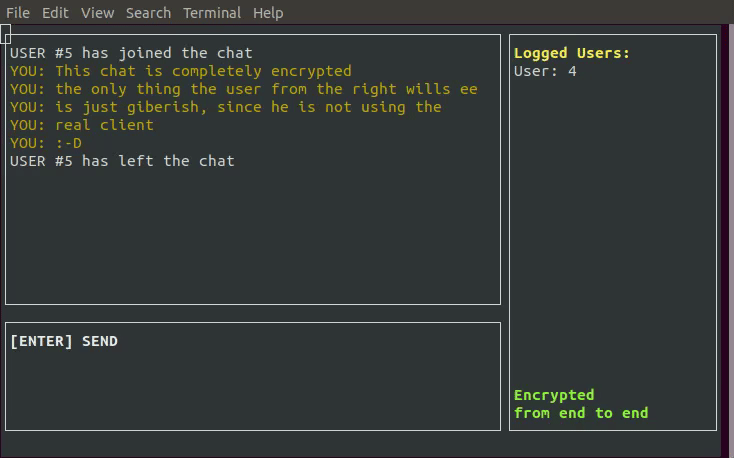This screenshot has height=458, width=734.
Task: Open the Terminal menu
Action: [212, 13]
